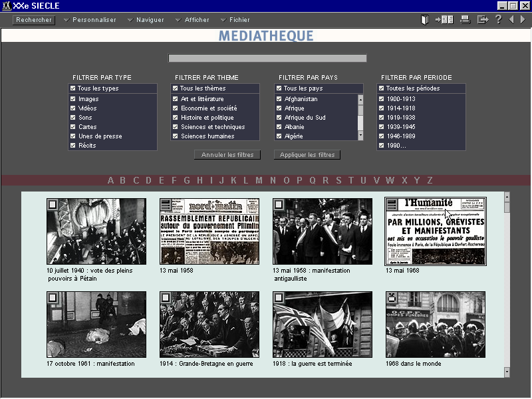The width and height of the screenshot is (532, 399).
Task: Toggle the Albanie checkbox
Action: click(x=279, y=127)
